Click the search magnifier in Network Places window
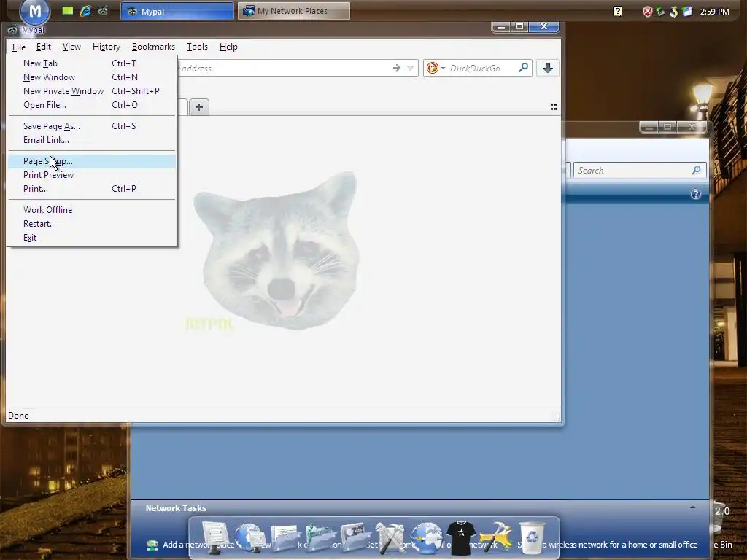This screenshot has width=747, height=560. click(x=696, y=170)
